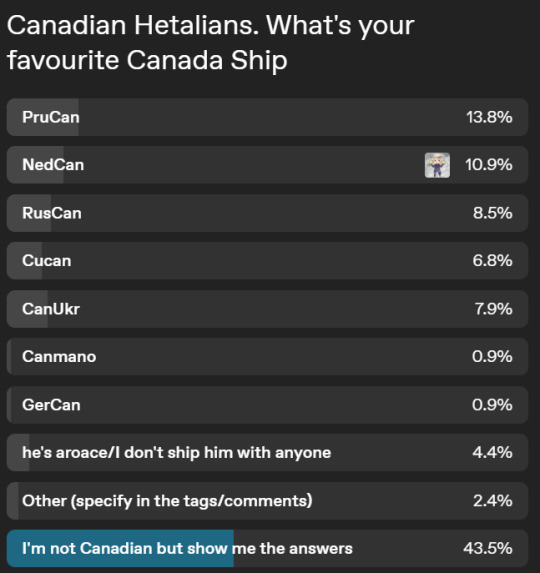The width and height of the screenshot is (540, 573).
Task: Pick the Cucan poll option
Action: tap(267, 261)
